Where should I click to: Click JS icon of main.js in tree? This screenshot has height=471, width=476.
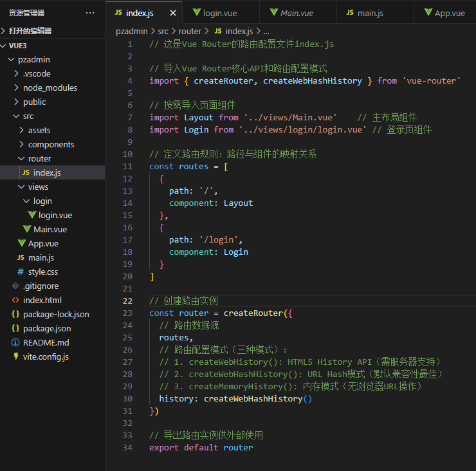coord(21,257)
